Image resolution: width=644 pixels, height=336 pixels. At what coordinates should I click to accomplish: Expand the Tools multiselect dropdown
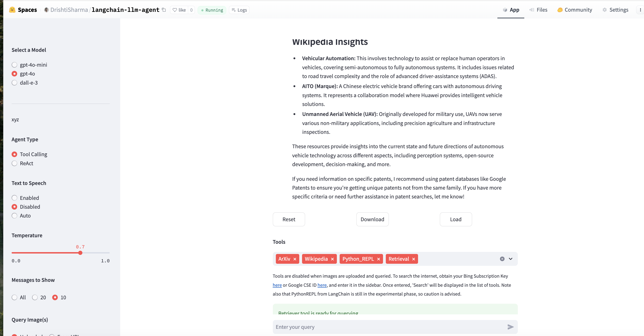point(511,259)
